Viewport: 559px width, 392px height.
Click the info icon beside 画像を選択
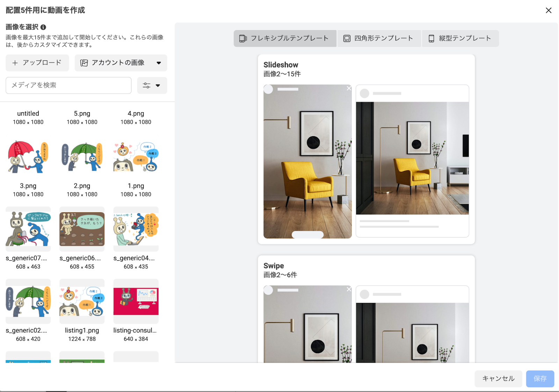[43, 27]
